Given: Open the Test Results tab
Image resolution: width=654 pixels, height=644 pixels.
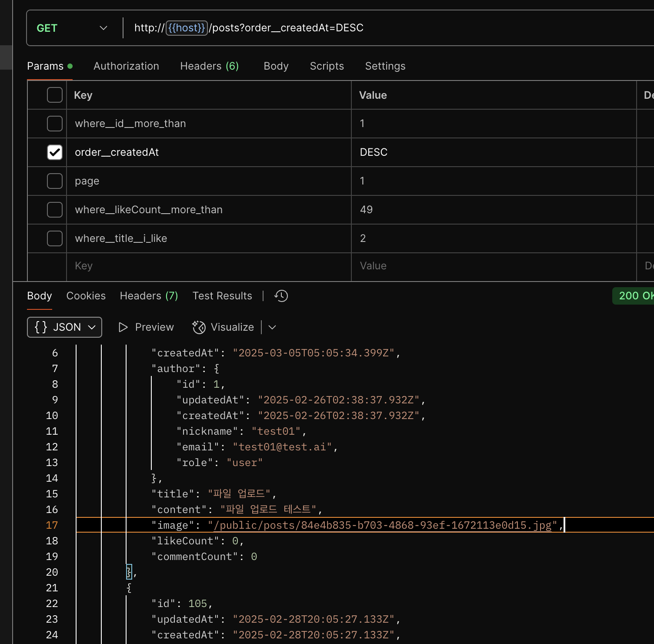Looking at the screenshot, I should point(222,296).
